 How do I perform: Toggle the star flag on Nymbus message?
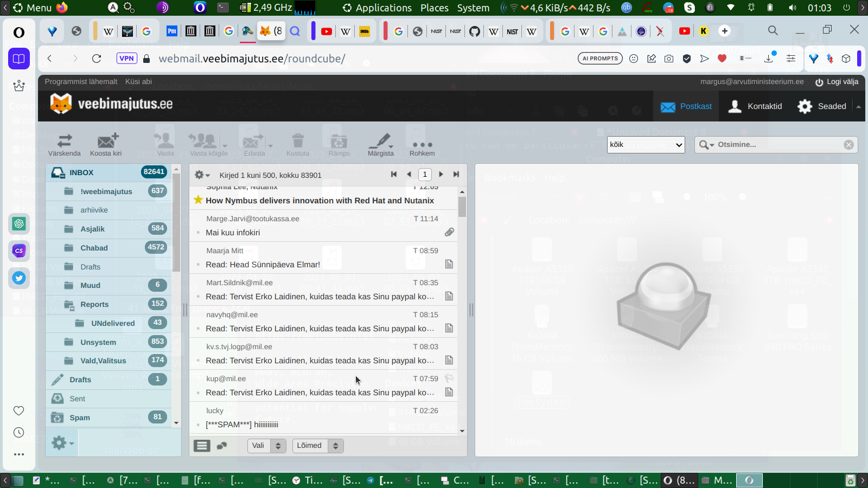[x=198, y=200]
